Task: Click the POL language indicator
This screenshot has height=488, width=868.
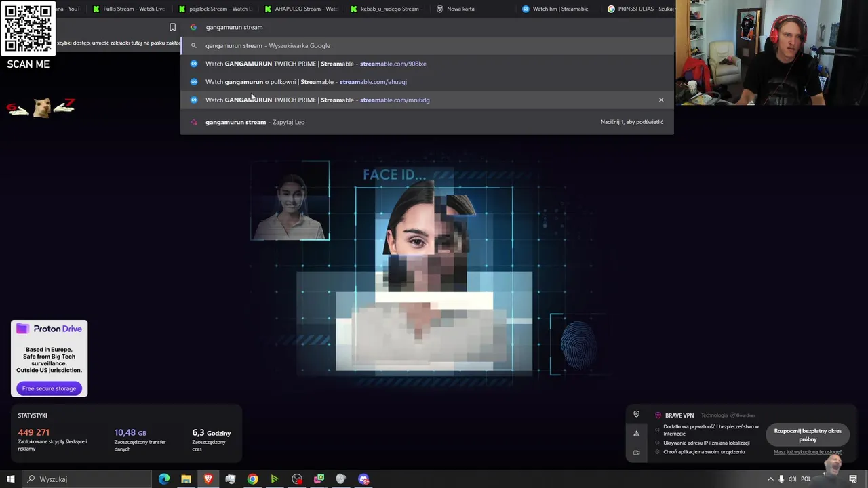Action: click(x=806, y=479)
